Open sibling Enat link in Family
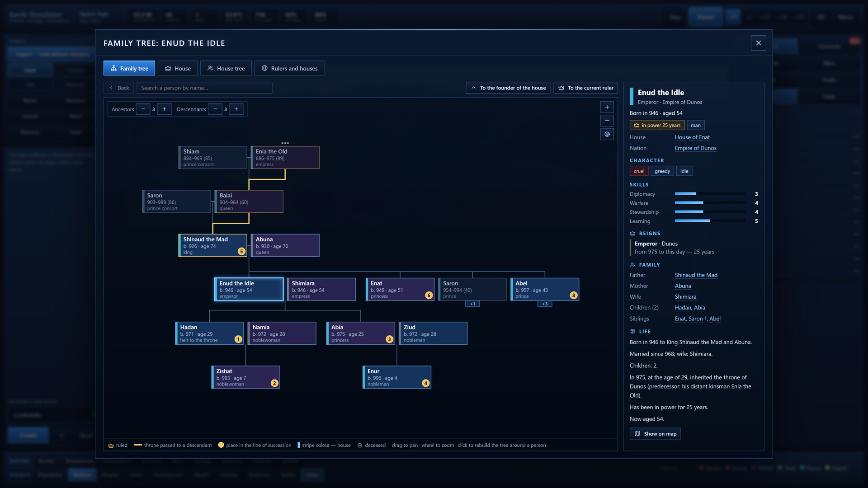 pyautogui.click(x=680, y=319)
